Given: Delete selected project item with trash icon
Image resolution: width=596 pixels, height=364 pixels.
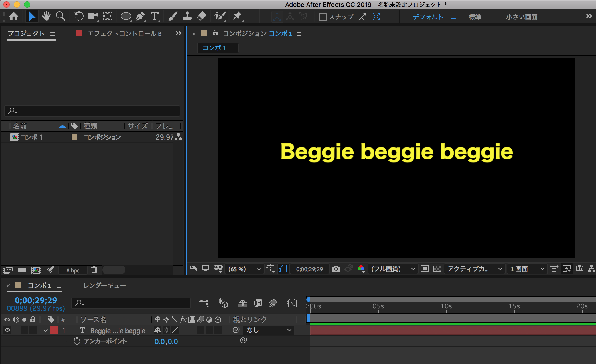Looking at the screenshot, I should pos(94,270).
